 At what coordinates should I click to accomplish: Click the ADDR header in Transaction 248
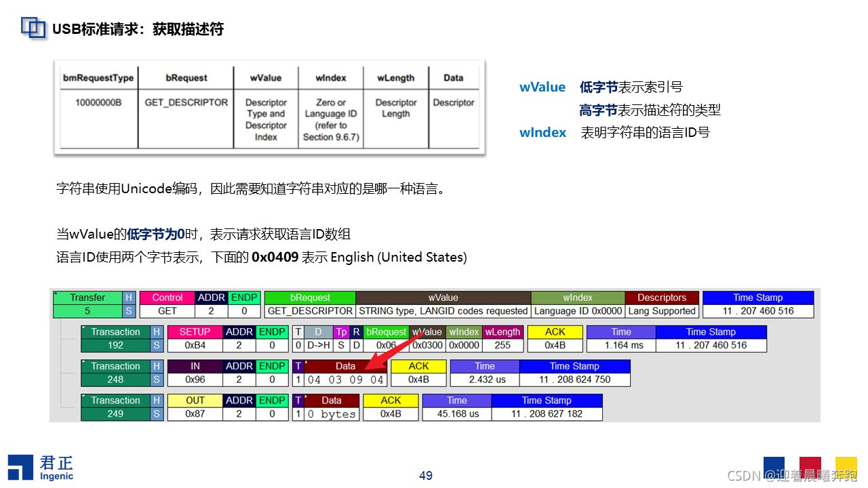tap(239, 366)
